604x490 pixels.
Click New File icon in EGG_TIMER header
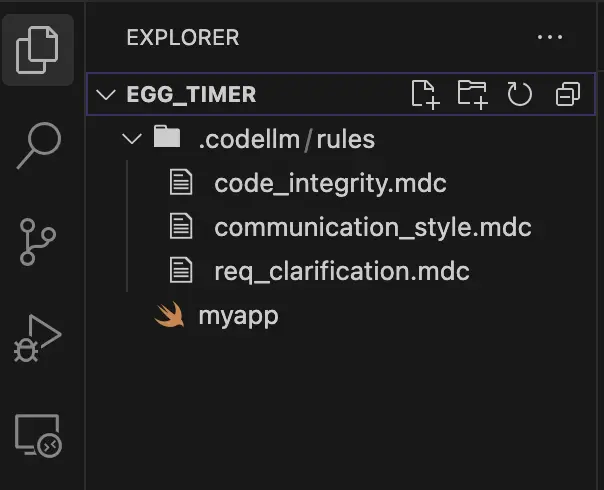pyautogui.click(x=425, y=95)
